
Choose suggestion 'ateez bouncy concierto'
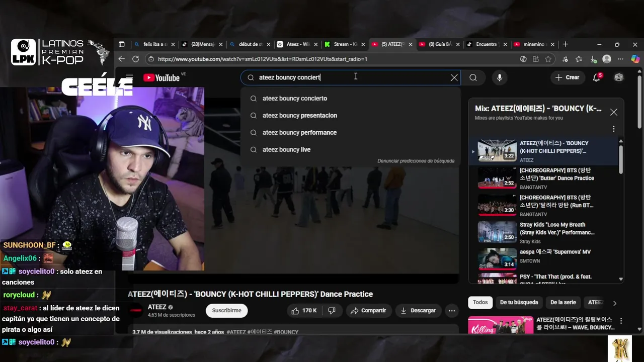point(350,99)
